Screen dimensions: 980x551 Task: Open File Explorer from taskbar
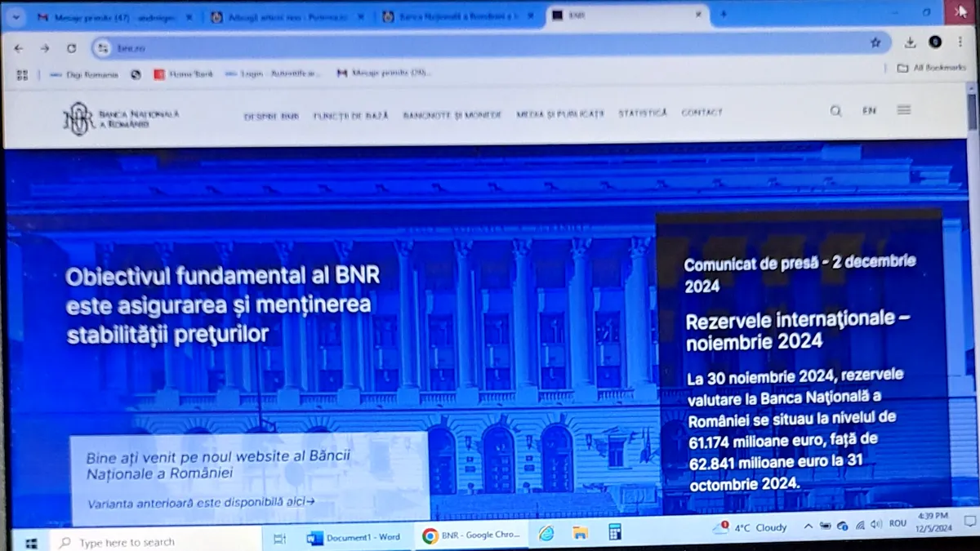[x=581, y=533]
